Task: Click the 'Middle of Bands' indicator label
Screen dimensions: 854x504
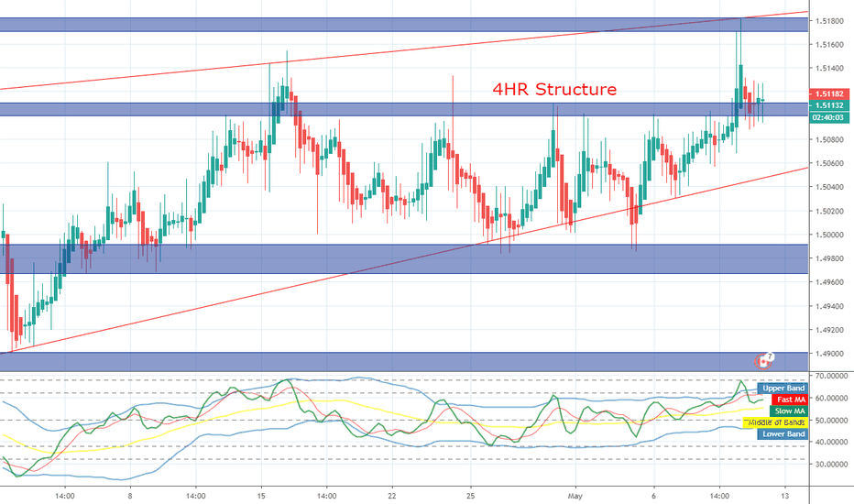Action: 776,422
